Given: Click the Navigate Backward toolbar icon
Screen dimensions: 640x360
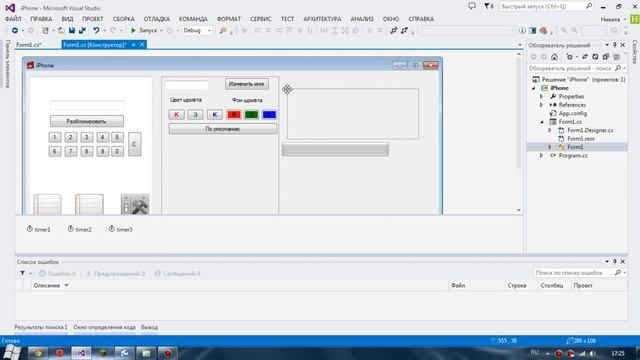Looking at the screenshot, I should tap(15, 31).
